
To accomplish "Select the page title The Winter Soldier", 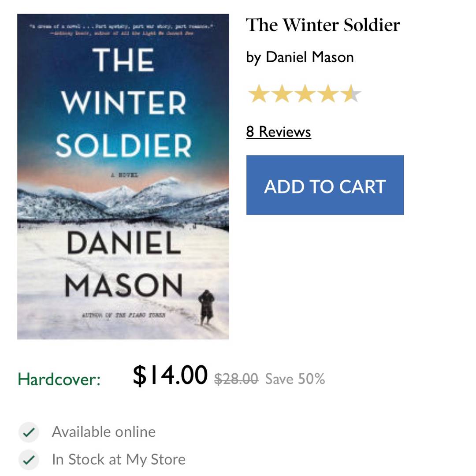I will pyautogui.click(x=323, y=25).
